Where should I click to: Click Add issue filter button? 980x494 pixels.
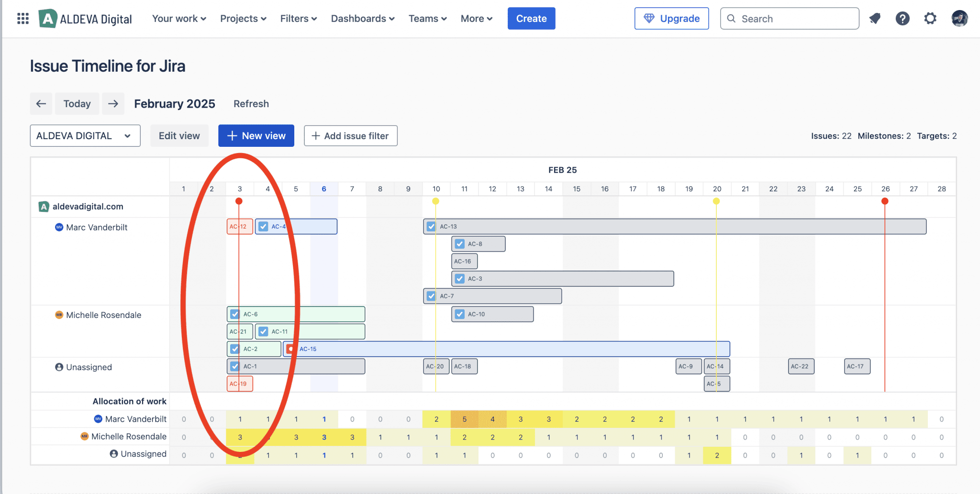pyautogui.click(x=351, y=136)
